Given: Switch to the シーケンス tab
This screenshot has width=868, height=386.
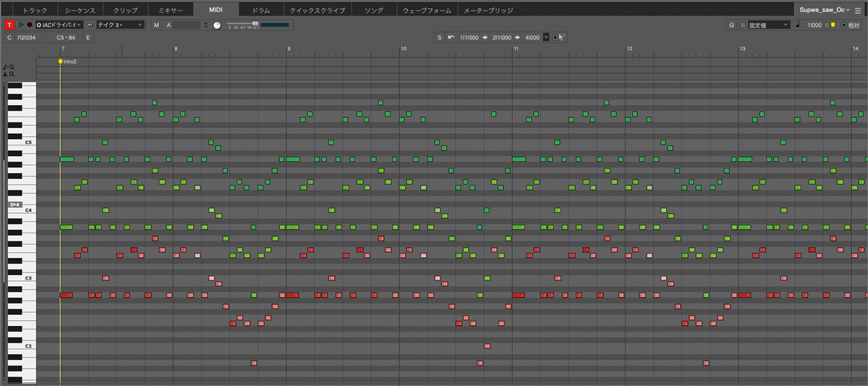Looking at the screenshot, I should tap(80, 11).
